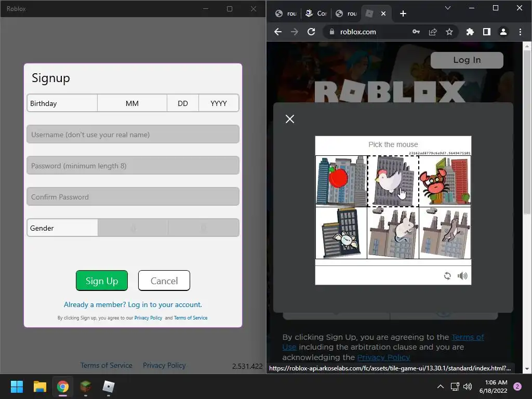The height and width of the screenshot is (399, 532).
Task: Open the birthday month MM dropdown
Action: (x=132, y=103)
